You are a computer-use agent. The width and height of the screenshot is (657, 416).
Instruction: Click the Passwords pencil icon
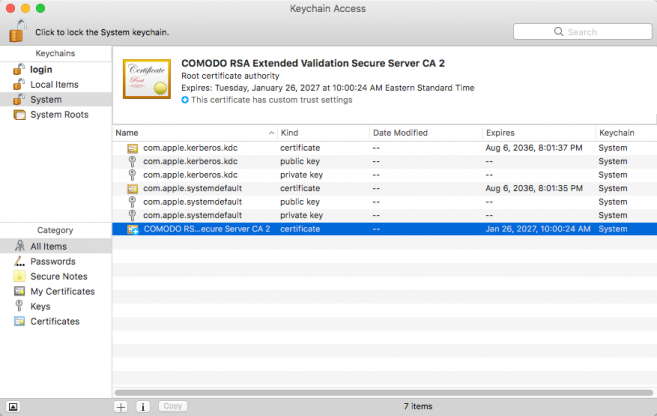19,261
